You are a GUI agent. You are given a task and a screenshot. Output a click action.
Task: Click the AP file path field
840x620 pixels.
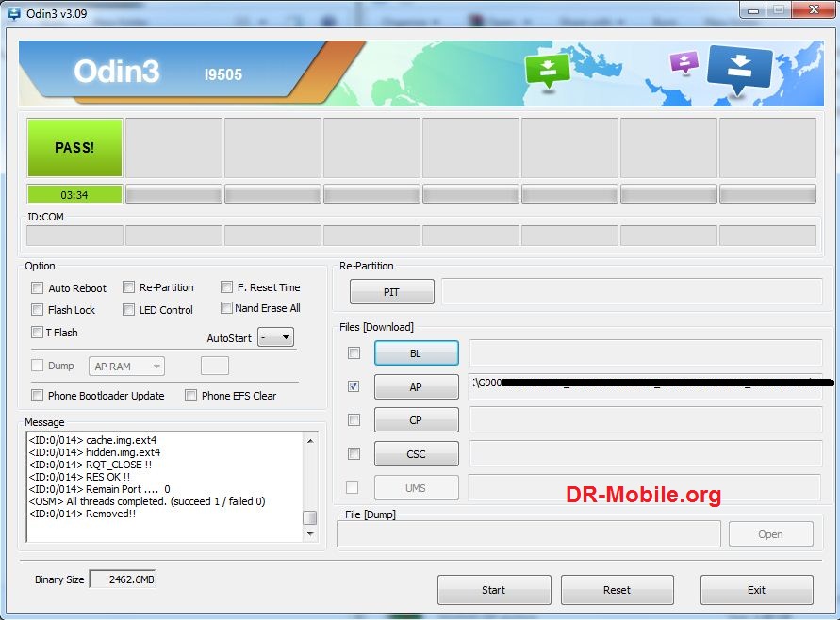tap(646, 386)
